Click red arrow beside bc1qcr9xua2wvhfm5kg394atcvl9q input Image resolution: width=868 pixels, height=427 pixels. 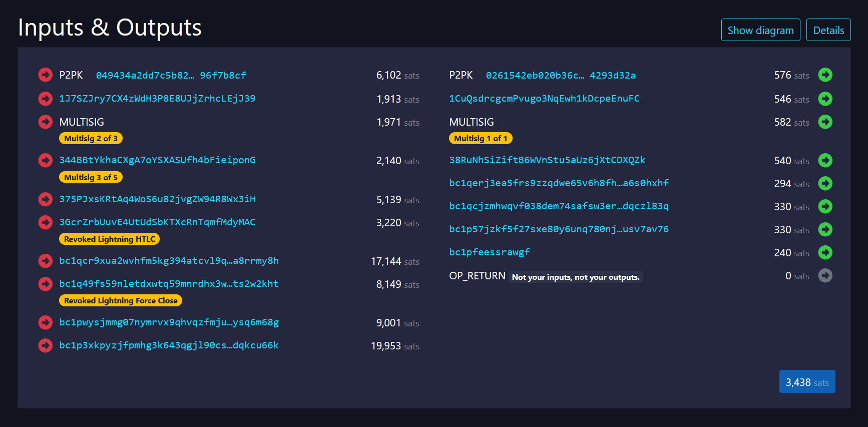(x=46, y=261)
